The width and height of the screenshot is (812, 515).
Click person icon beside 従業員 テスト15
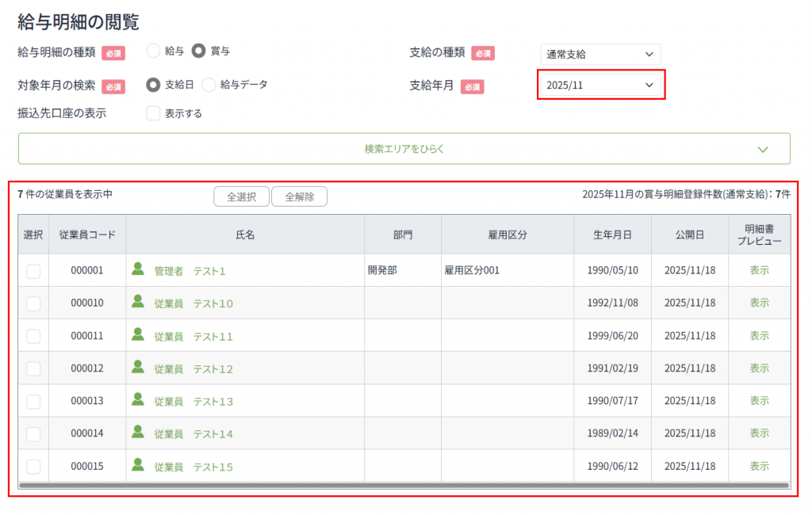point(138,464)
